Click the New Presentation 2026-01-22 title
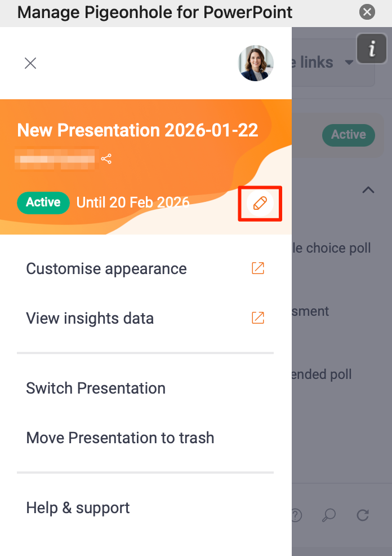 [138, 131]
